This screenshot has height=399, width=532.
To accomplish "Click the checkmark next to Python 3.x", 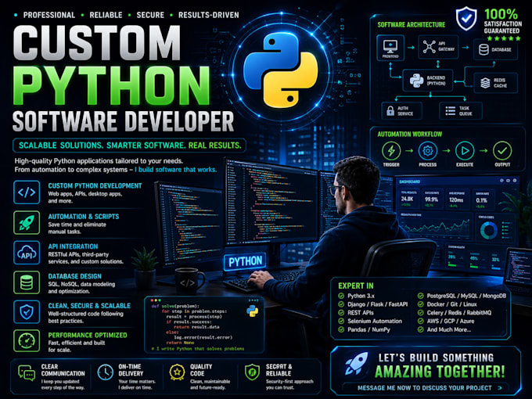I will [341, 296].
